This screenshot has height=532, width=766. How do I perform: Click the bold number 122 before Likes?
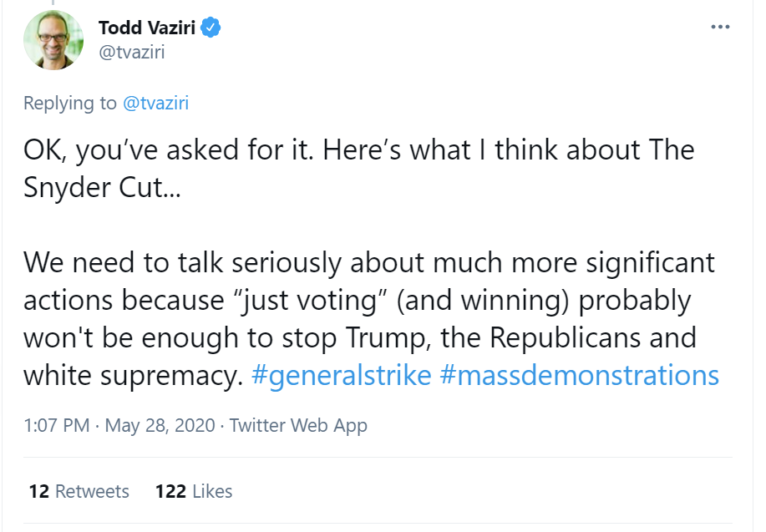[x=170, y=491]
